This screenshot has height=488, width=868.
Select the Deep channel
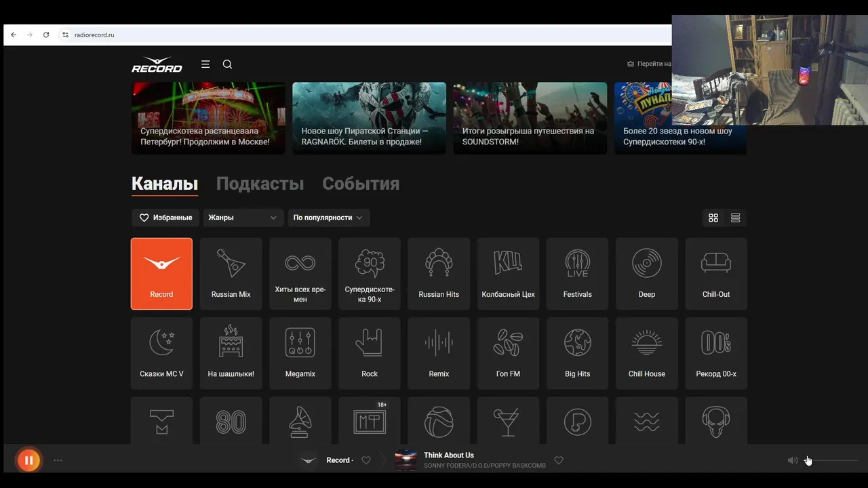(x=647, y=274)
